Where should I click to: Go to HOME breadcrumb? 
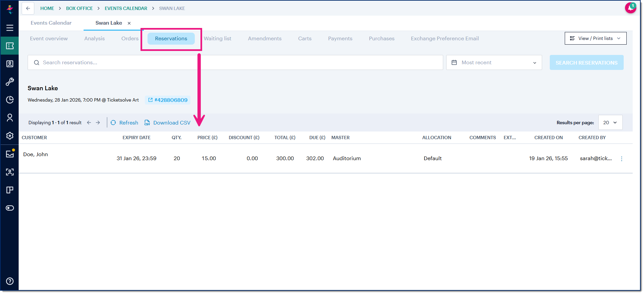[47, 8]
